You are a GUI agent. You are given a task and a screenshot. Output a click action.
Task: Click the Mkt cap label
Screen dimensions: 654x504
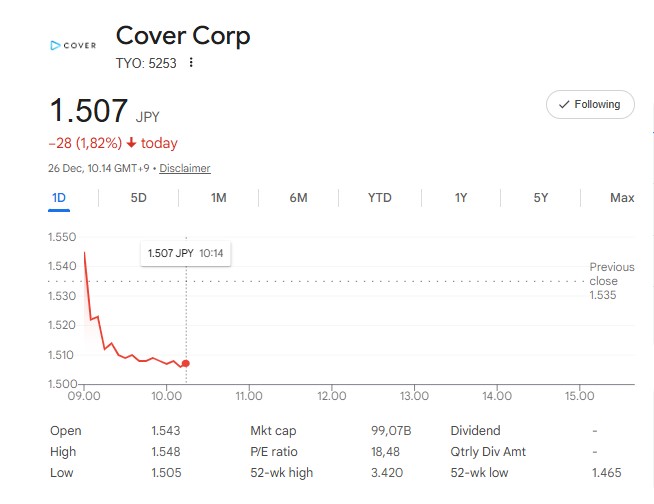click(x=273, y=431)
